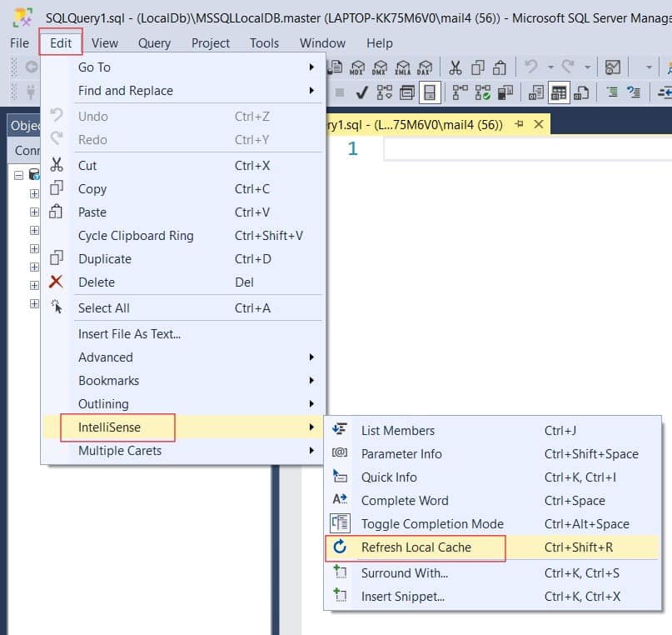
Task: Open the Bookmarks submenu
Action: 183,380
